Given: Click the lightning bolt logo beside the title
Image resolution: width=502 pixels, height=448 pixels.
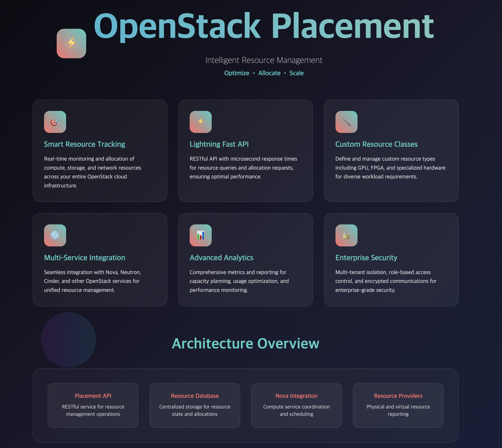Looking at the screenshot, I should 71,44.
